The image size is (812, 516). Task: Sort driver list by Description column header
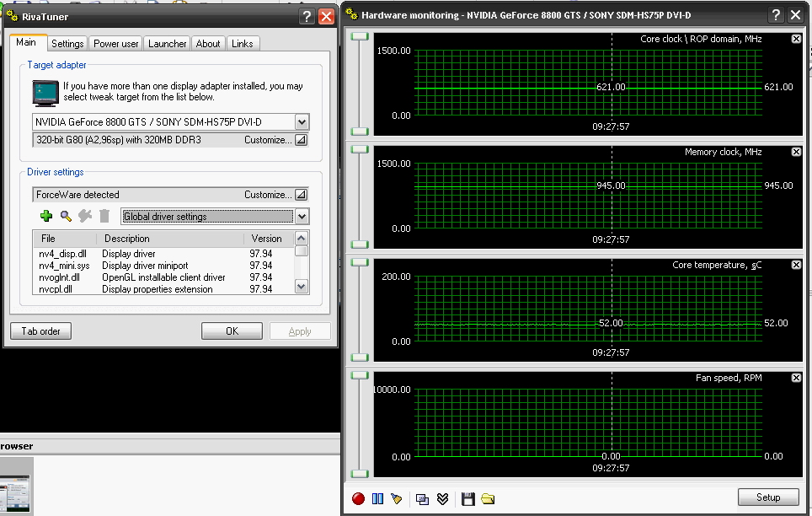pyautogui.click(x=170, y=239)
